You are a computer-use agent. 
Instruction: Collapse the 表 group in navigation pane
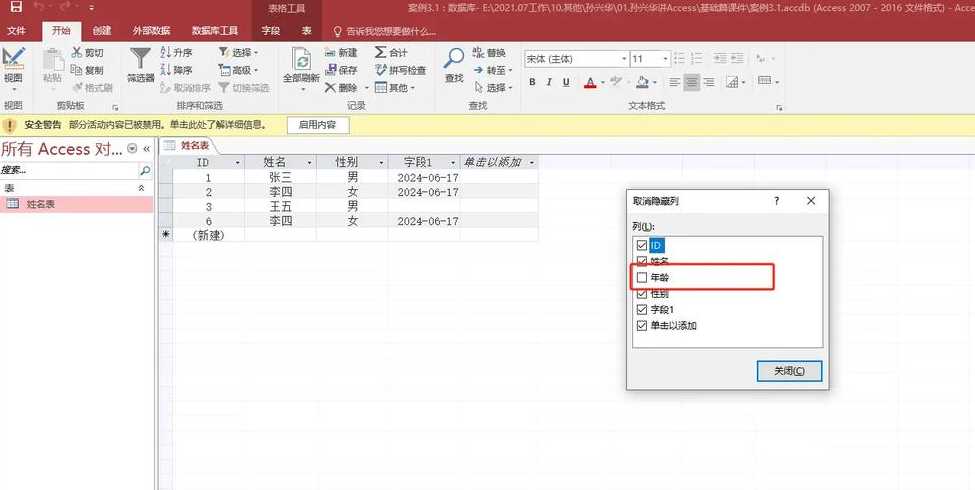141,188
